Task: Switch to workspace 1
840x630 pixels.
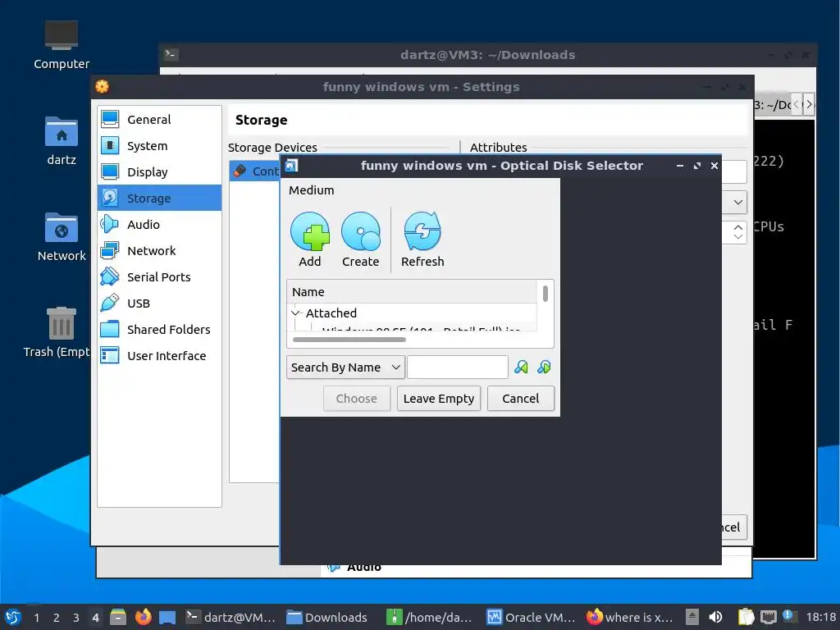Action: point(36,617)
